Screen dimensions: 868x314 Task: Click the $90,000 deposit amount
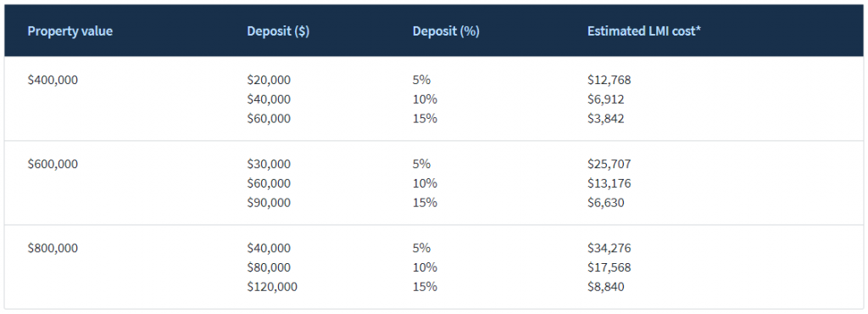(x=269, y=203)
